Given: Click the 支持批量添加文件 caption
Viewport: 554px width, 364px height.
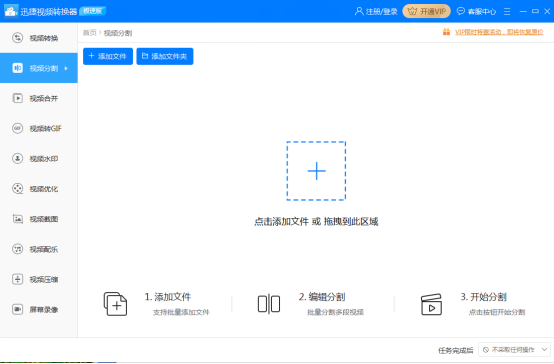Looking at the screenshot, I should 181,312.
